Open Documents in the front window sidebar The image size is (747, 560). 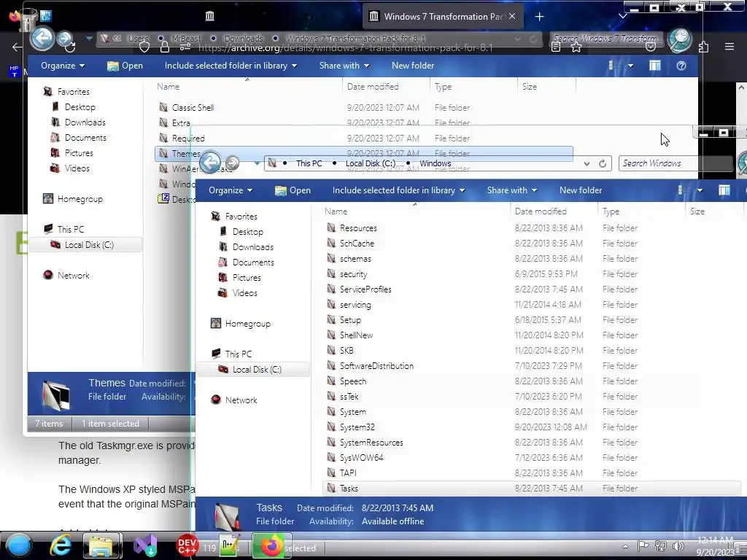[x=253, y=262]
